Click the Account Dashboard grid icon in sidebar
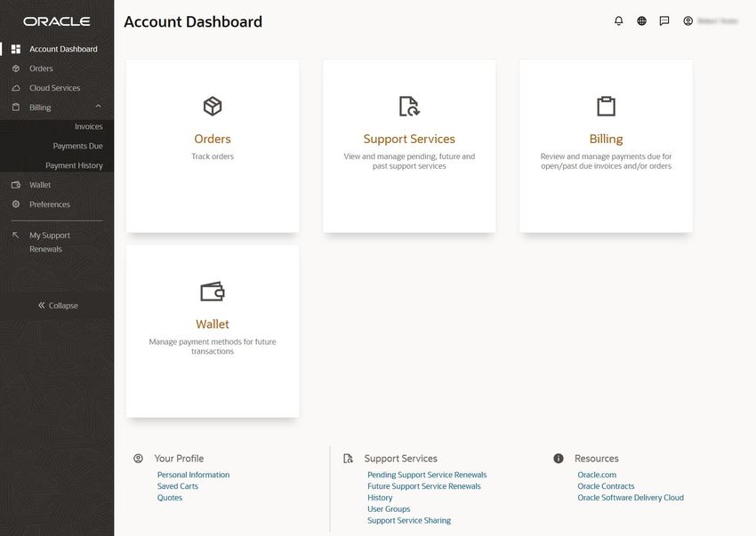The width and height of the screenshot is (756, 536). [x=16, y=49]
